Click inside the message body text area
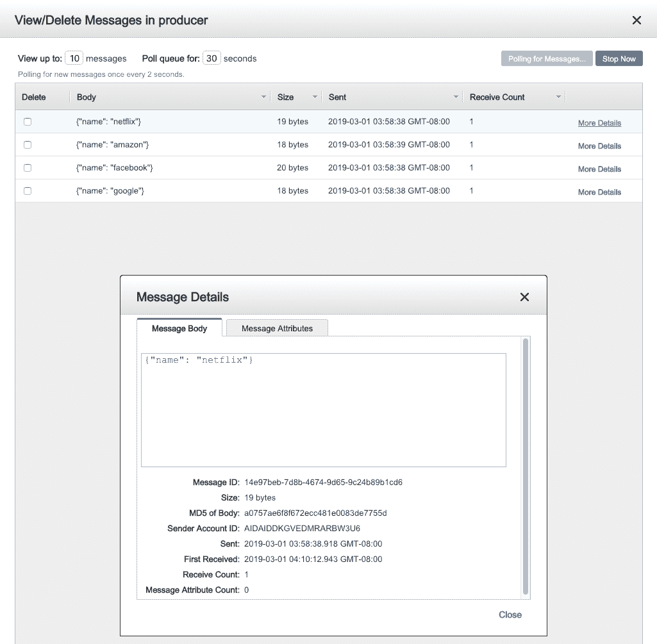The height and width of the screenshot is (644, 657). [324, 409]
